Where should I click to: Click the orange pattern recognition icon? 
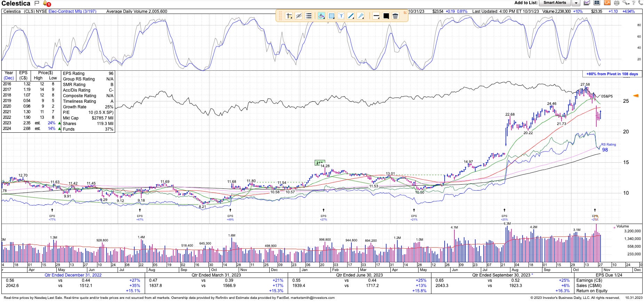[607, 3]
